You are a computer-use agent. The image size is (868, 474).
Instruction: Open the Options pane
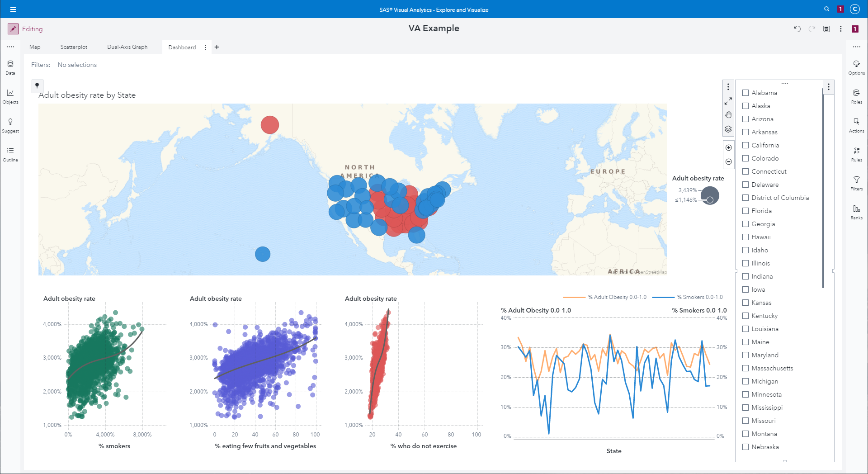click(857, 67)
